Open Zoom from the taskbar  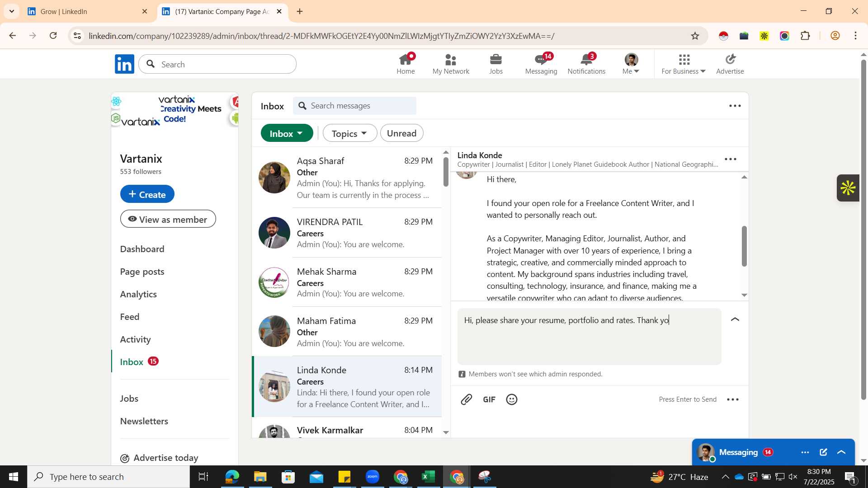[x=373, y=477]
